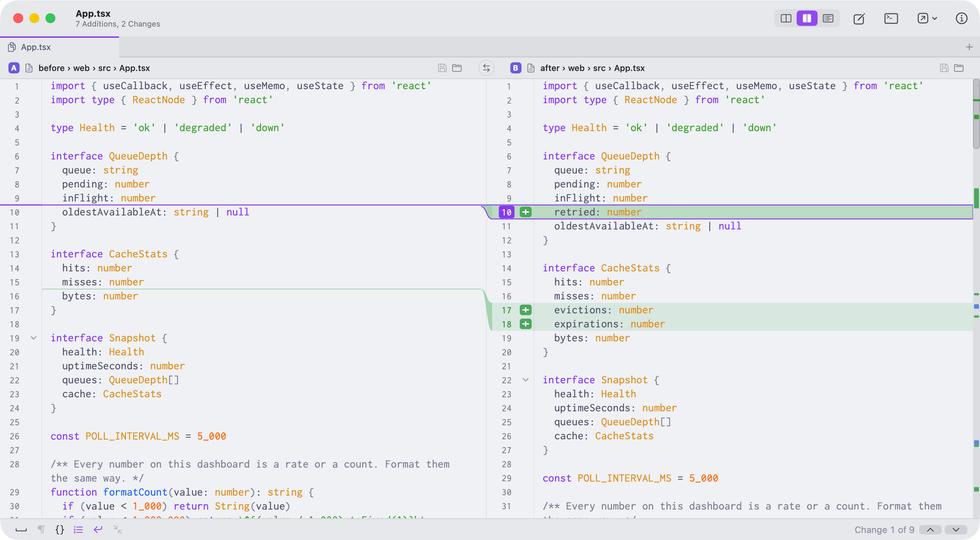The width and height of the screenshot is (980, 540).
Task: Click plus marker on 'evictions: number' line
Action: (525, 310)
